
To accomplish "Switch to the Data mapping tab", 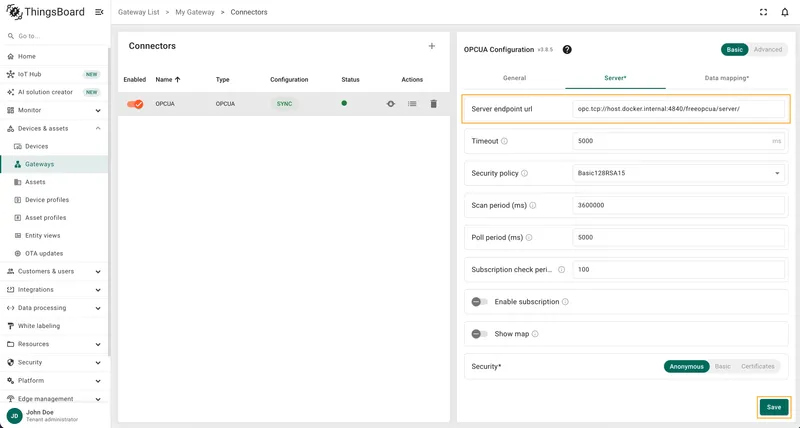I will (727, 78).
